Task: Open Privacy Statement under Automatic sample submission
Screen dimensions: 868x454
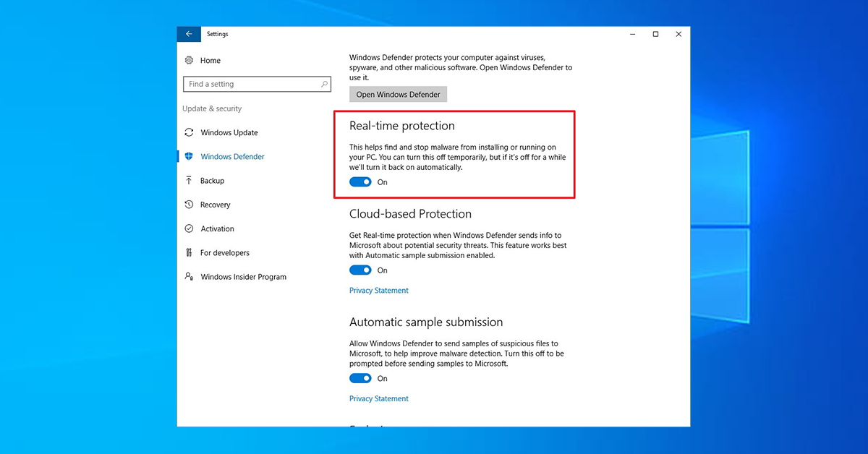Action: (379, 399)
